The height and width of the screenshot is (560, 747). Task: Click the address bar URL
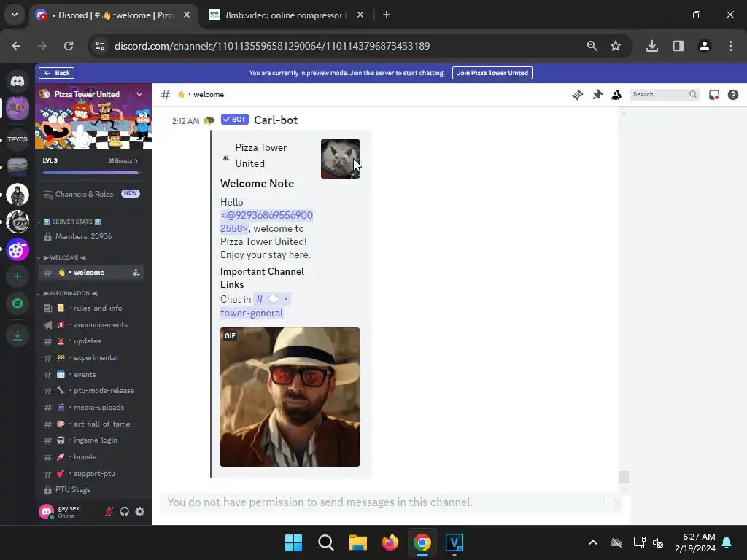pyautogui.click(x=272, y=46)
